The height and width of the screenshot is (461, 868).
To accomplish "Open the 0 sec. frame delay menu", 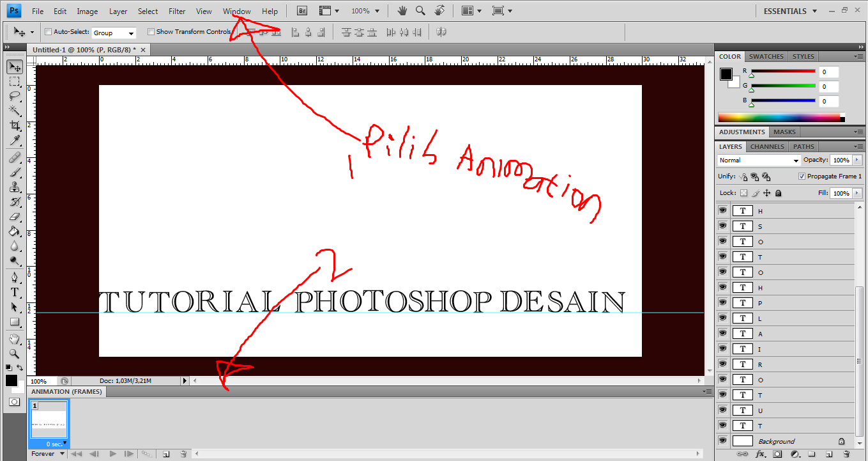I will pyautogui.click(x=56, y=444).
